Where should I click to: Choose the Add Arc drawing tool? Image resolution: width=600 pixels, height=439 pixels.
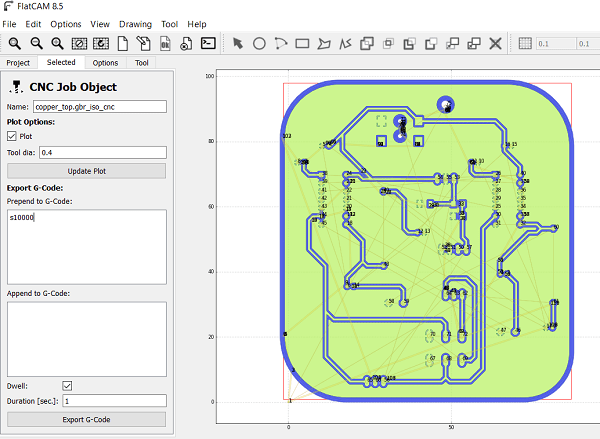281,43
